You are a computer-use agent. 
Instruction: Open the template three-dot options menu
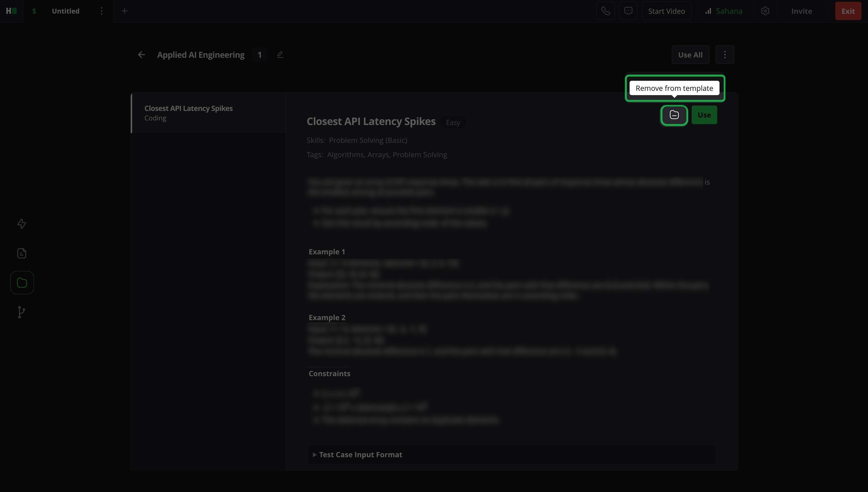(724, 55)
